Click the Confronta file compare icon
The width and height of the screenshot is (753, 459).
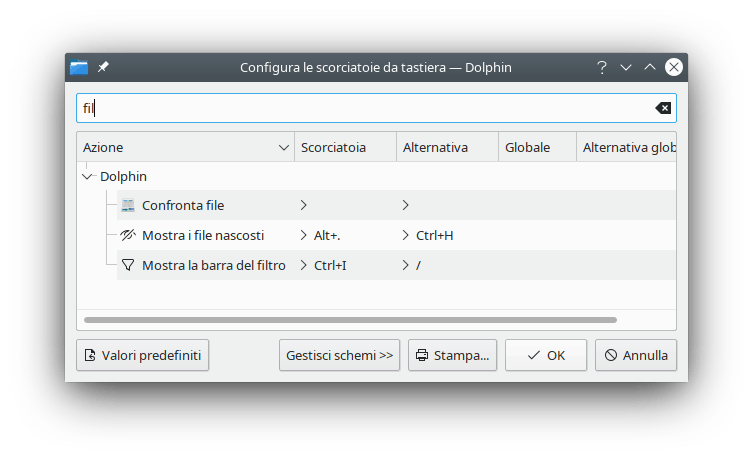tap(127, 205)
